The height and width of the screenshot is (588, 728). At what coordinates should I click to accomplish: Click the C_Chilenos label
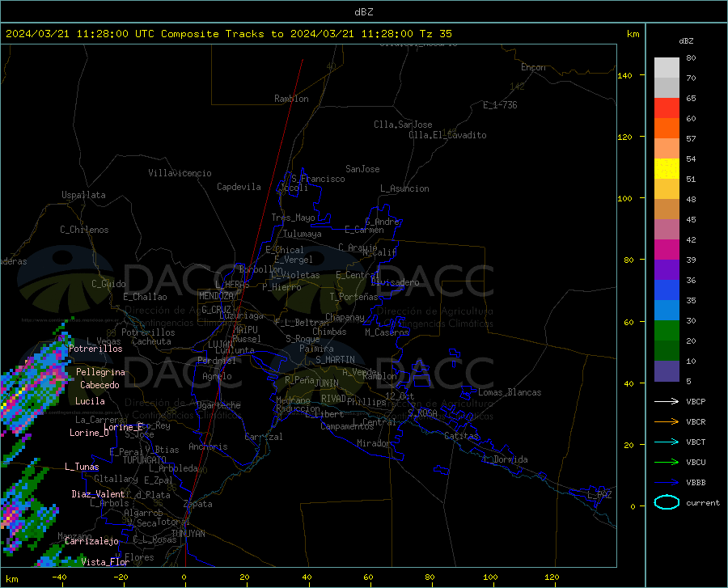coord(84,230)
